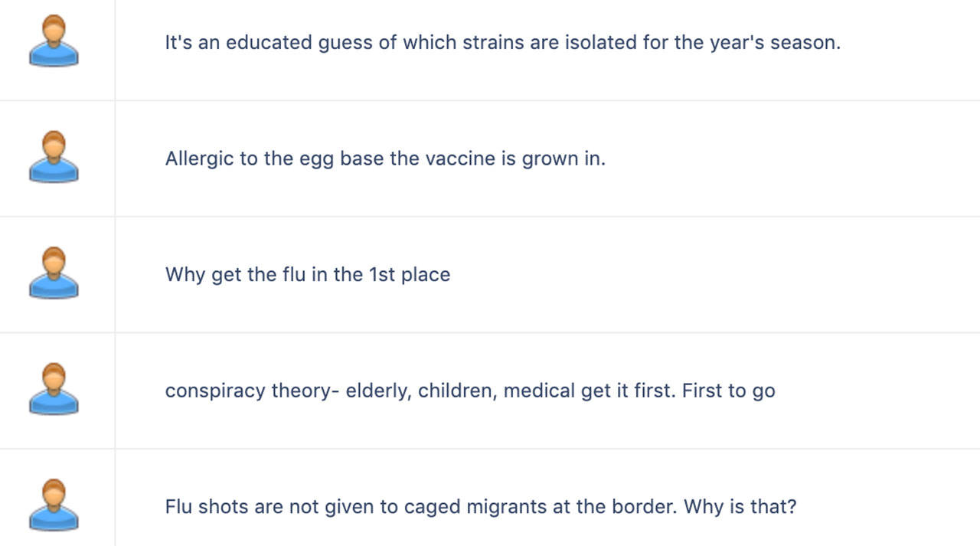
Task: Select the comment about strains isolated for the season
Action: pyautogui.click(x=502, y=43)
